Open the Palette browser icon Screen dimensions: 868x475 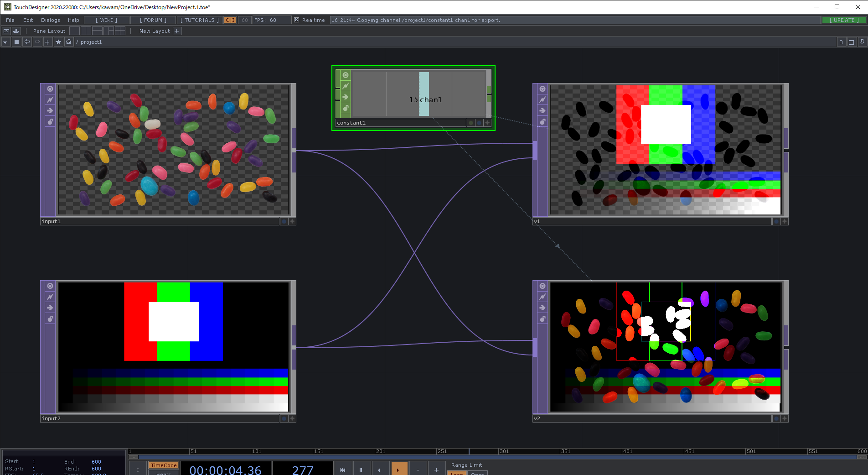pos(6,31)
